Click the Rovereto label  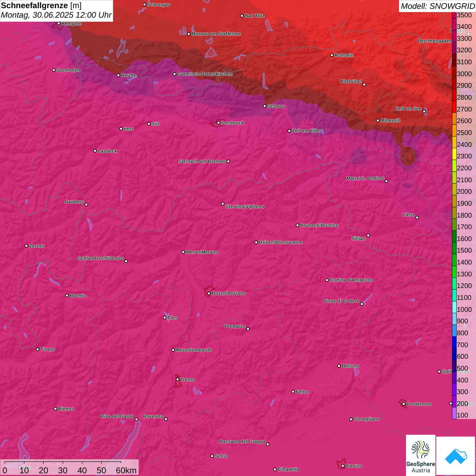pyautogui.click(x=153, y=416)
